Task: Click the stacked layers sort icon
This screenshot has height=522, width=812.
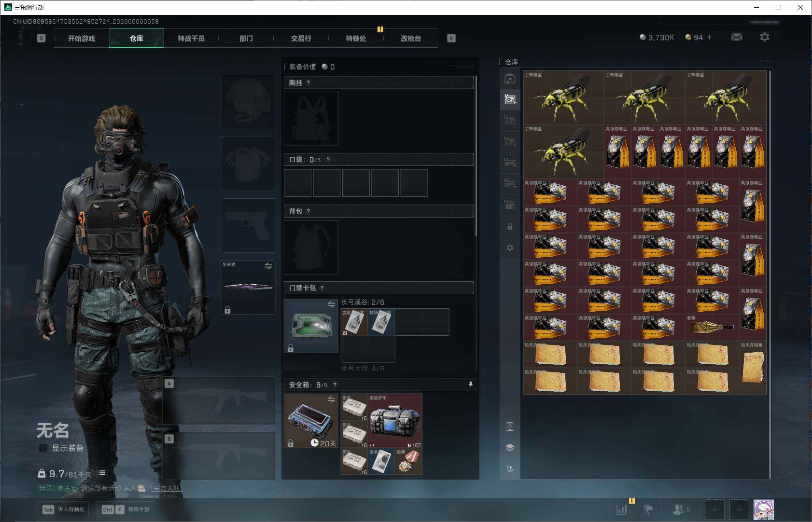Action: pyautogui.click(x=510, y=448)
